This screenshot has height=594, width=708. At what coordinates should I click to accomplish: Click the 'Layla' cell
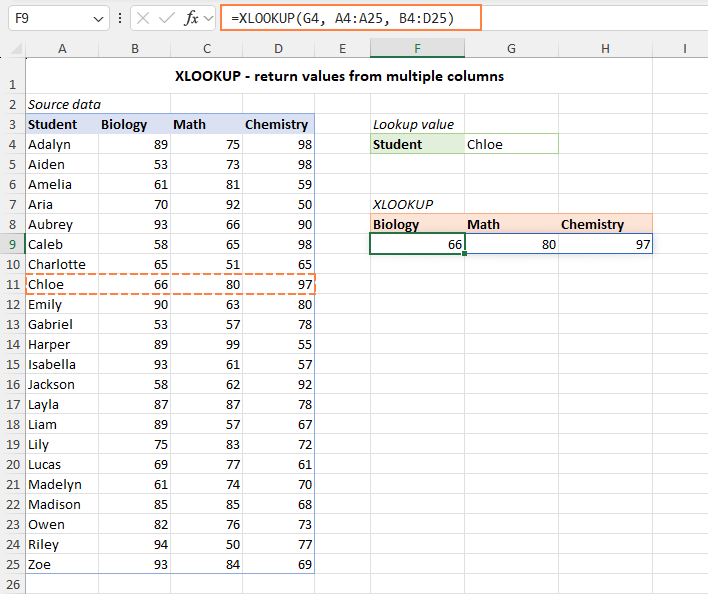(x=62, y=404)
